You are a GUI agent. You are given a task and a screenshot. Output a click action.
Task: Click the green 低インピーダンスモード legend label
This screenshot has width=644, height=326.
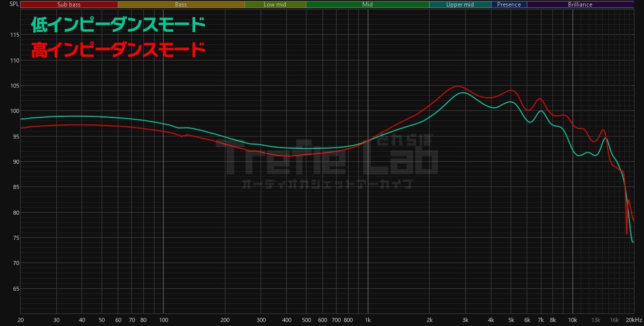[118, 24]
